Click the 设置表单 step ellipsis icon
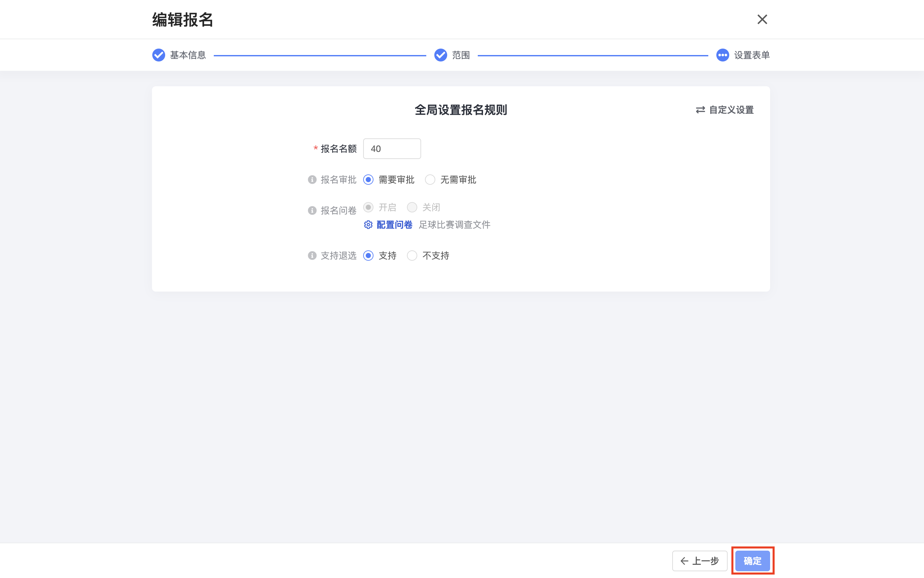 click(722, 55)
